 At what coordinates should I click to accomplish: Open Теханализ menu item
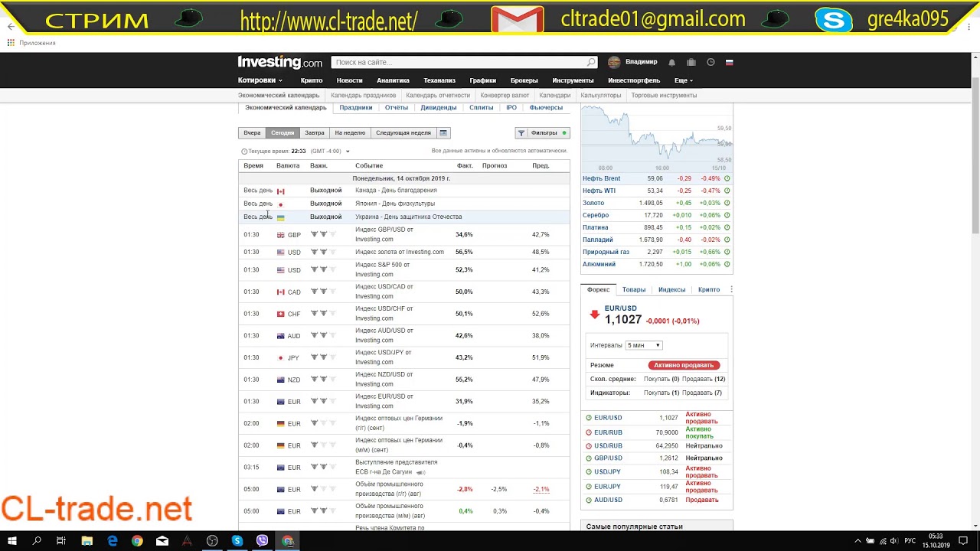click(439, 80)
